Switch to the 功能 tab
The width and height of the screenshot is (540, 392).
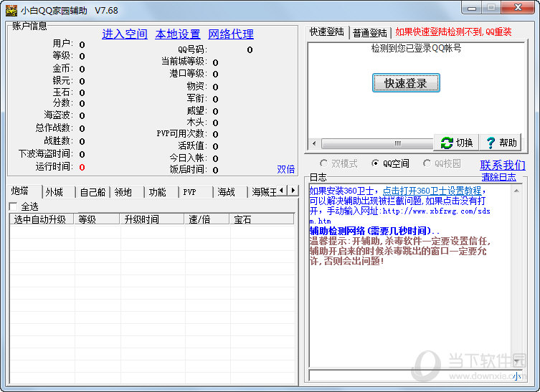click(161, 192)
